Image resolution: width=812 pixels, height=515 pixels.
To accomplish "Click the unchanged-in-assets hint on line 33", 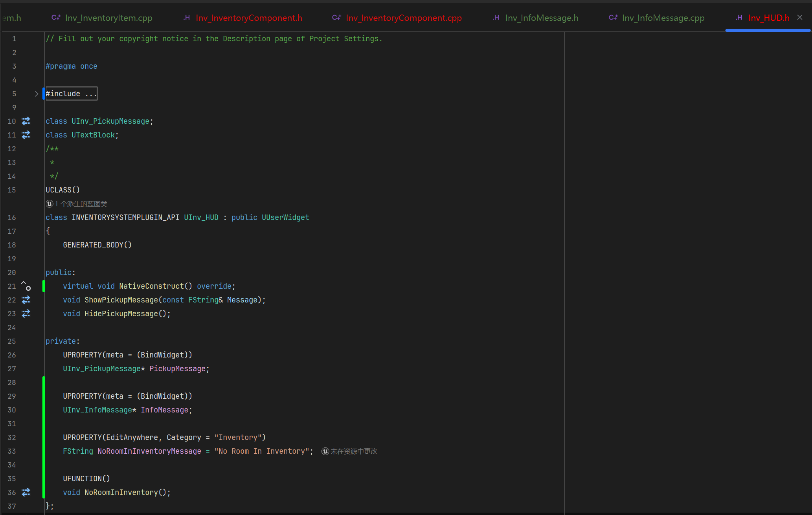I will tap(354, 451).
